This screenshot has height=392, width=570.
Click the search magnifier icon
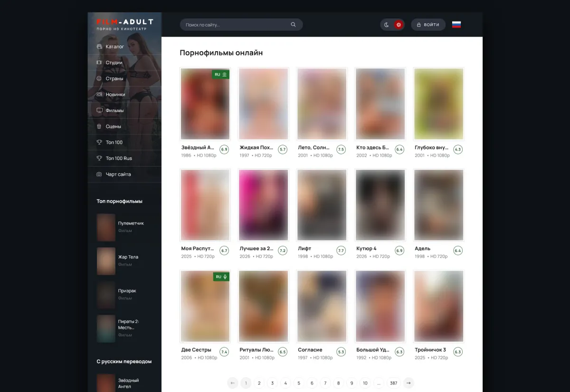click(x=293, y=25)
